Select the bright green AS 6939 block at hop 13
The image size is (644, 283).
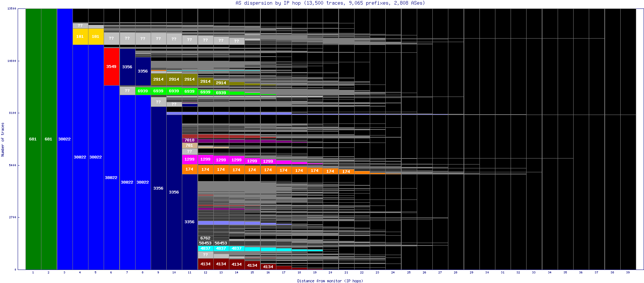click(x=221, y=93)
